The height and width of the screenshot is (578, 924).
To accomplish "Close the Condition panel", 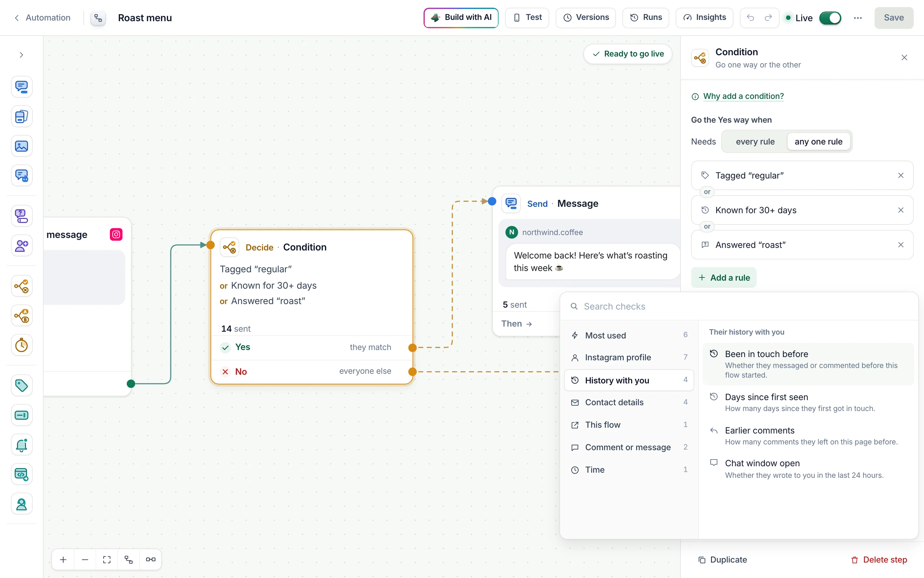I will point(904,58).
